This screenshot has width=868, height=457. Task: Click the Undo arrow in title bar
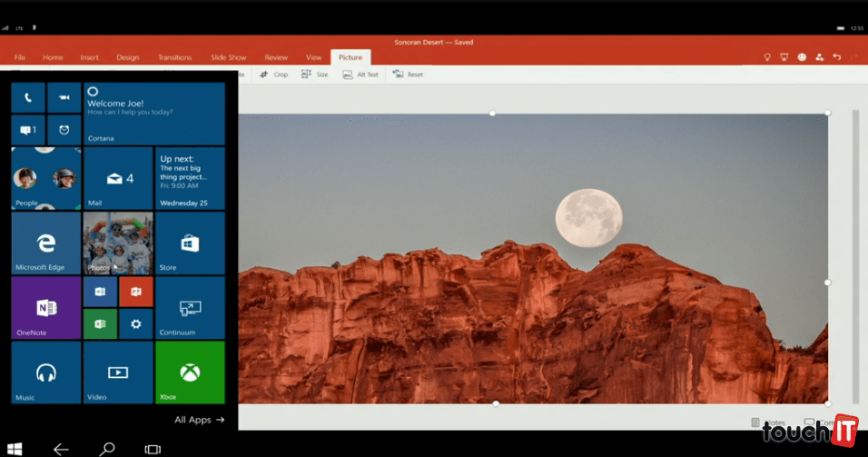(837, 57)
